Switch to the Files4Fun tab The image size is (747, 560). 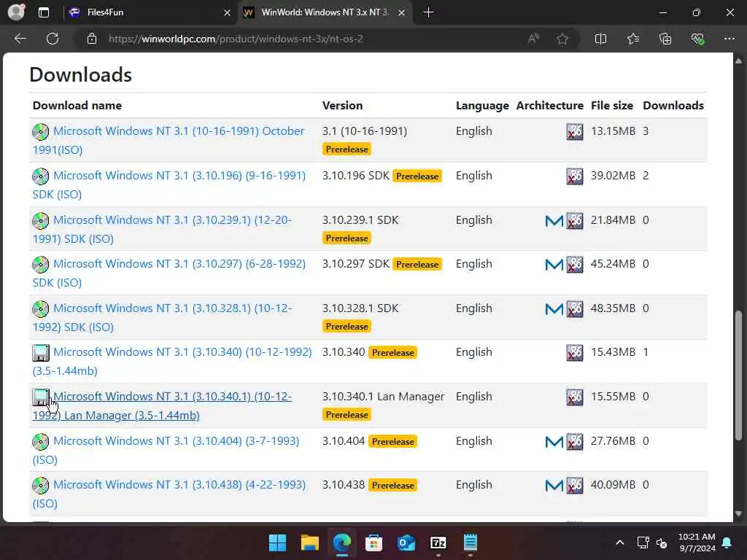click(x=149, y=12)
